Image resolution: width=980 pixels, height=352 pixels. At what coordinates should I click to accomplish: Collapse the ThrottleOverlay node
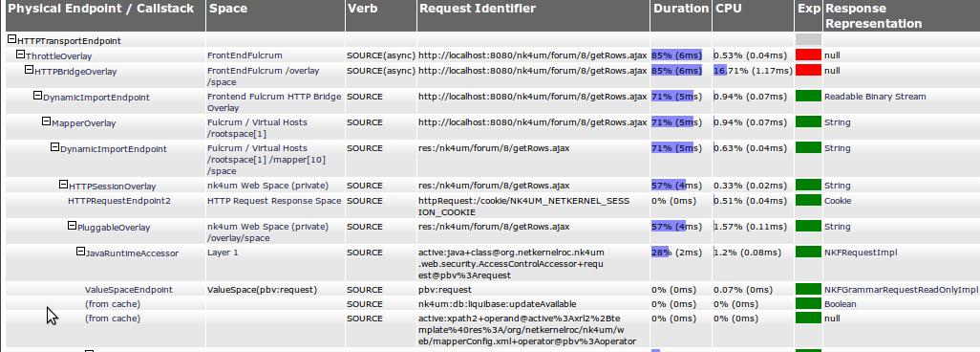[x=20, y=55]
